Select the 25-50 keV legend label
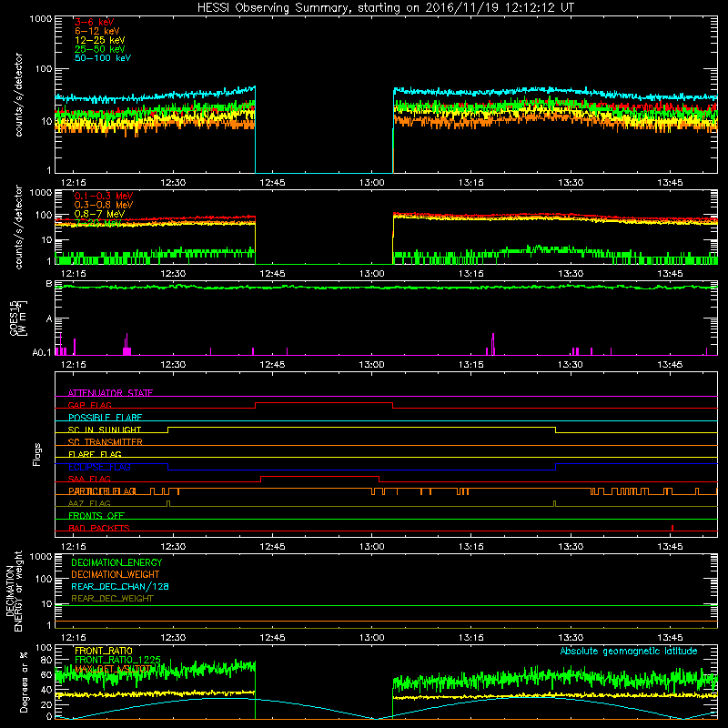This screenshot has width=728, height=728. pos(99,49)
